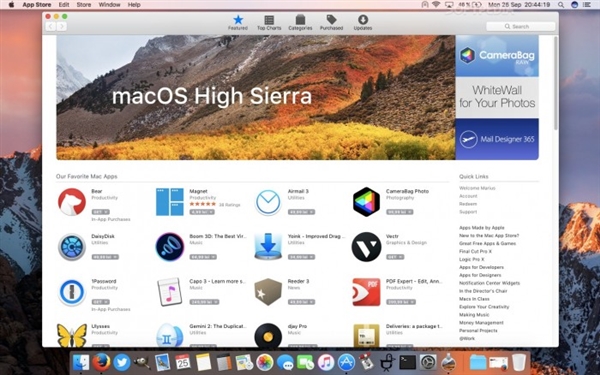Focus the App Store search field

520,26
